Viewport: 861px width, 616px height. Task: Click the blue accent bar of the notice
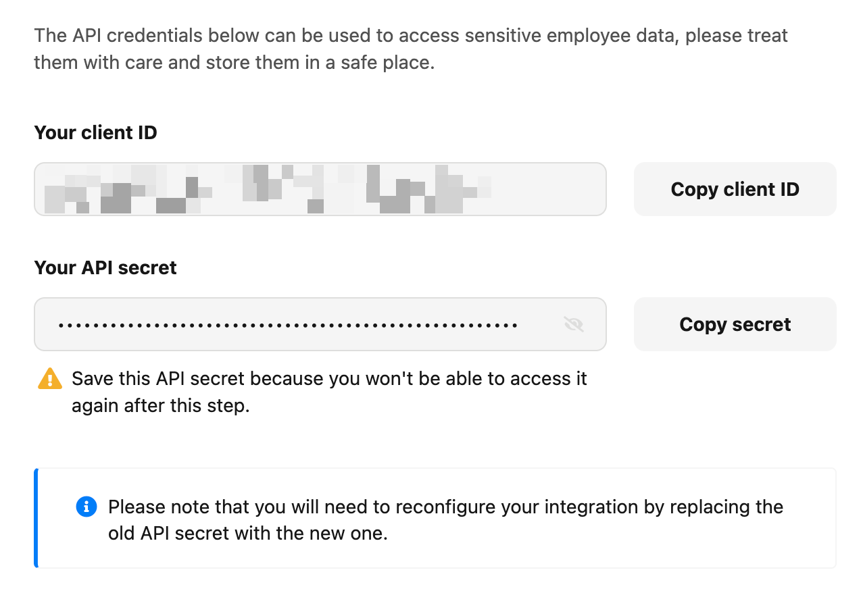pos(36,518)
